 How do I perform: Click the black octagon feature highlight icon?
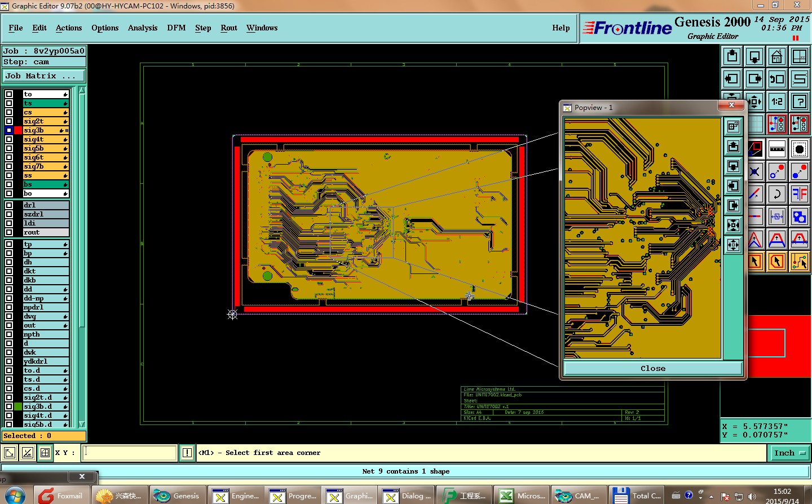point(800,149)
